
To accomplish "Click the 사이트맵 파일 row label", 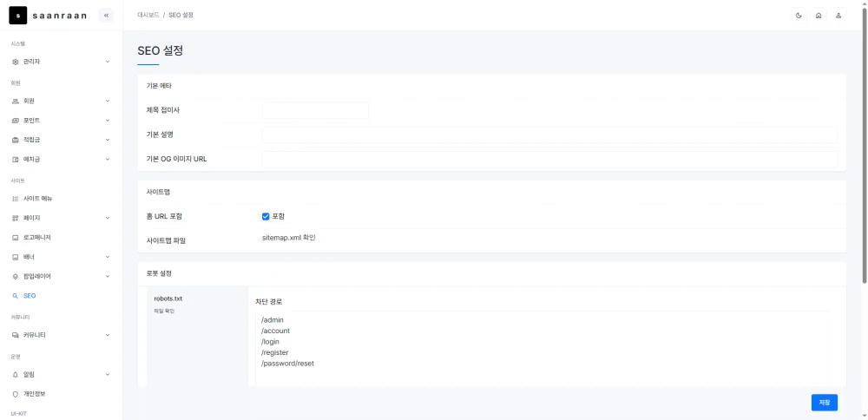I will pos(166,240).
